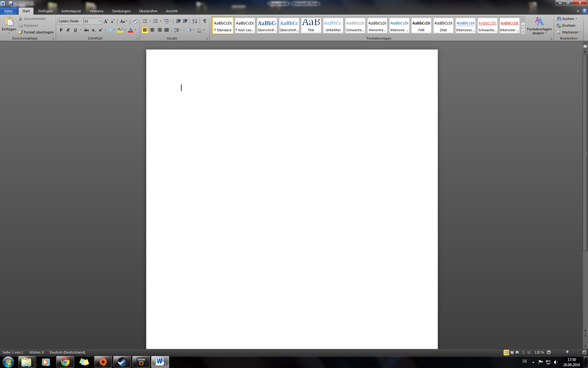Toggle bold formatting (F)
The width and height of the screenshot is (588, 368).
[x=61, y=30]
